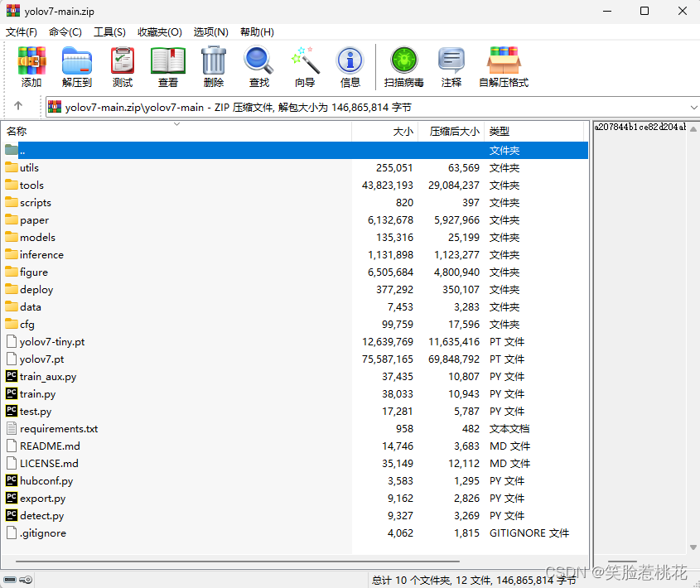The height and width of the screenshot is (588, 700).
Task: Click the Virus Scan (扫描病毒) icon
Action: click(x=404, y=60)
